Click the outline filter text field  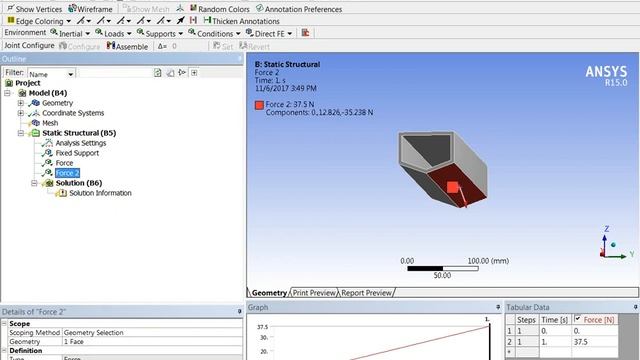pyautogui.click(x=115, y=73)
